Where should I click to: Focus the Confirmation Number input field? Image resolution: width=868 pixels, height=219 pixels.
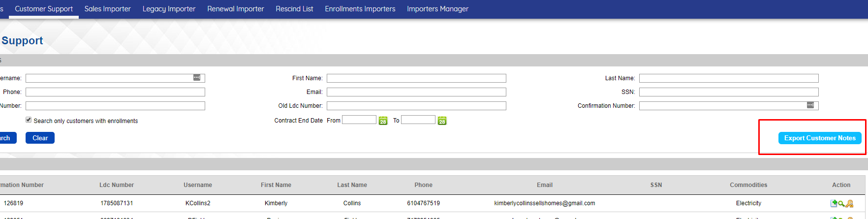(x=729, y=106)
